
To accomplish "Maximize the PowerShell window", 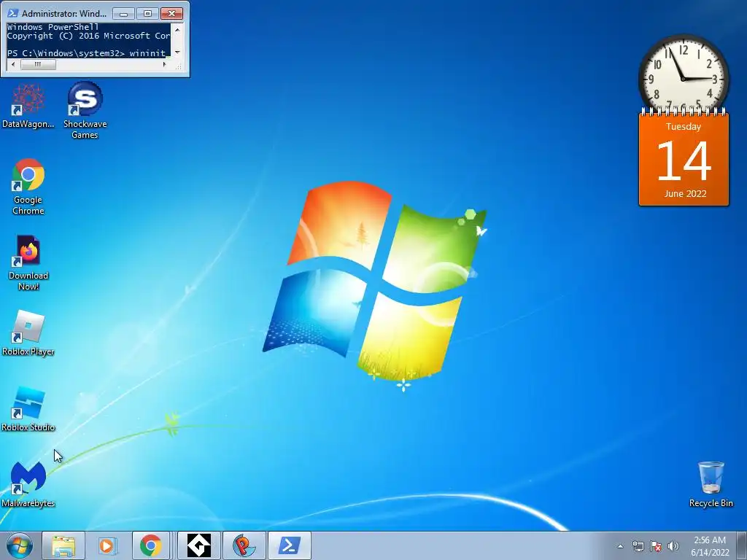I will (x=147, y=13).
